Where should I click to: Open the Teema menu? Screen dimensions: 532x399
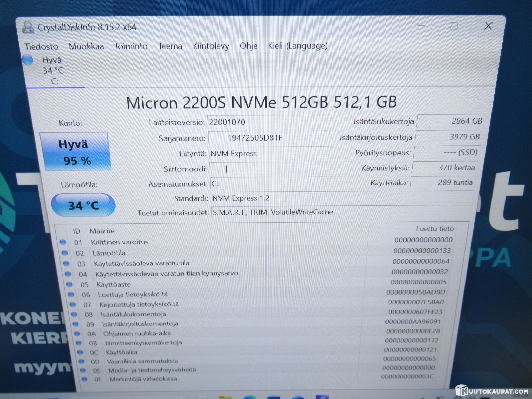(170, 46)
